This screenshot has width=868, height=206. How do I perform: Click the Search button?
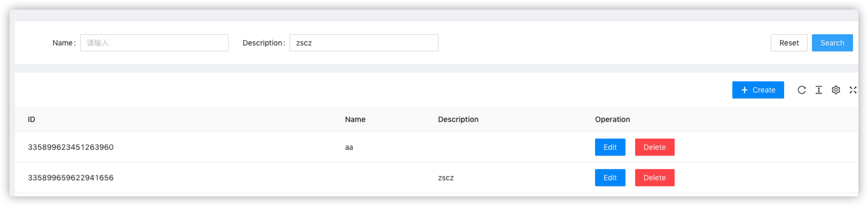click(x=832, y=43)
